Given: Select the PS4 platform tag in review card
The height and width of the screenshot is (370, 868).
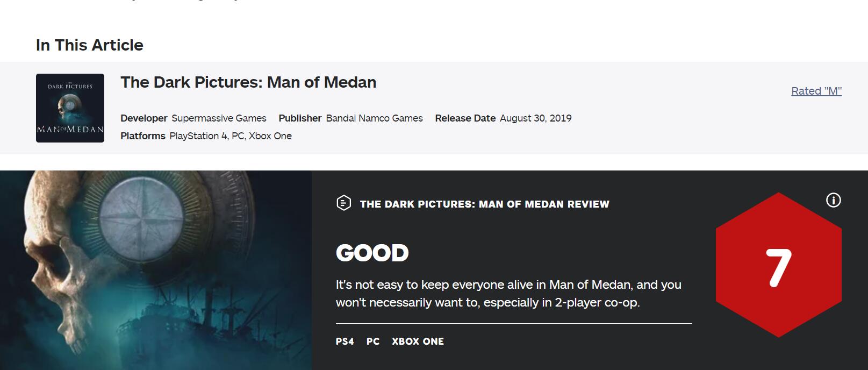Looking at the screenshot, I should (x=345, y=341).
